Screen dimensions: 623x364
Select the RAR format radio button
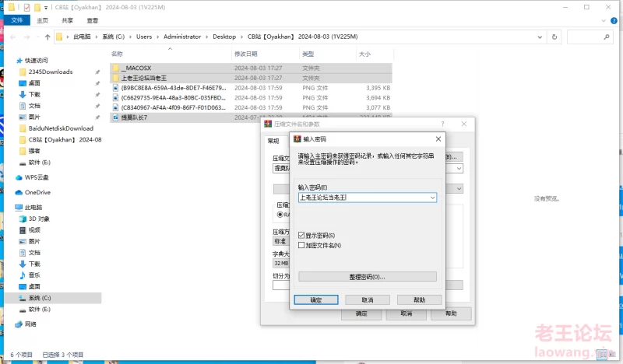point(280,215)
